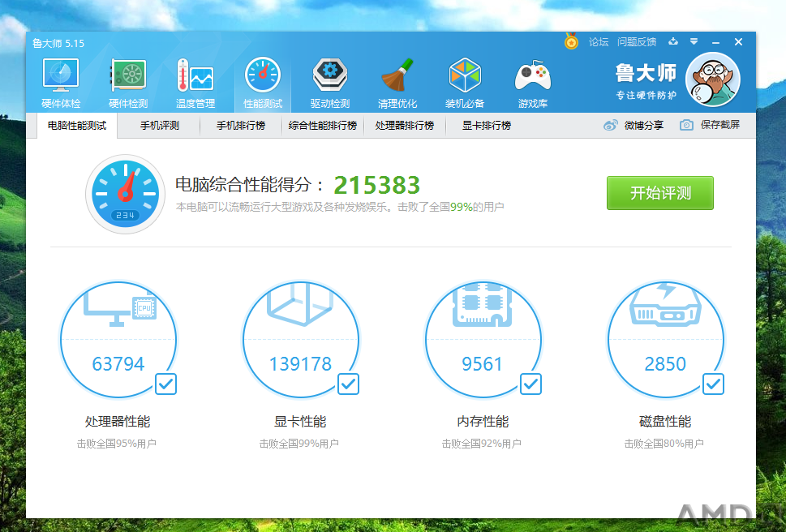The width and height of the screenshot is (786, 532).
Task: Switch to the 手机评测 tab
Action: [x=160, y=125]
